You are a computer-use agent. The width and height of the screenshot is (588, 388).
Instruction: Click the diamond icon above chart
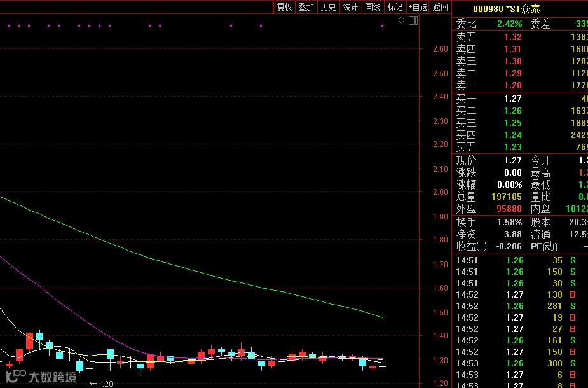coord(401,20)
